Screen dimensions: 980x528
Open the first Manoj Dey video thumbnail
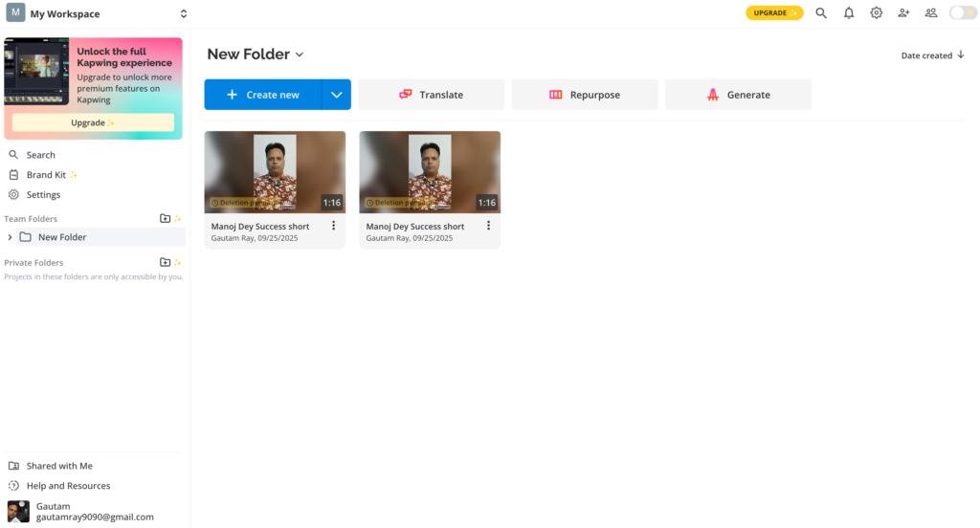click(x=275, y=172)
